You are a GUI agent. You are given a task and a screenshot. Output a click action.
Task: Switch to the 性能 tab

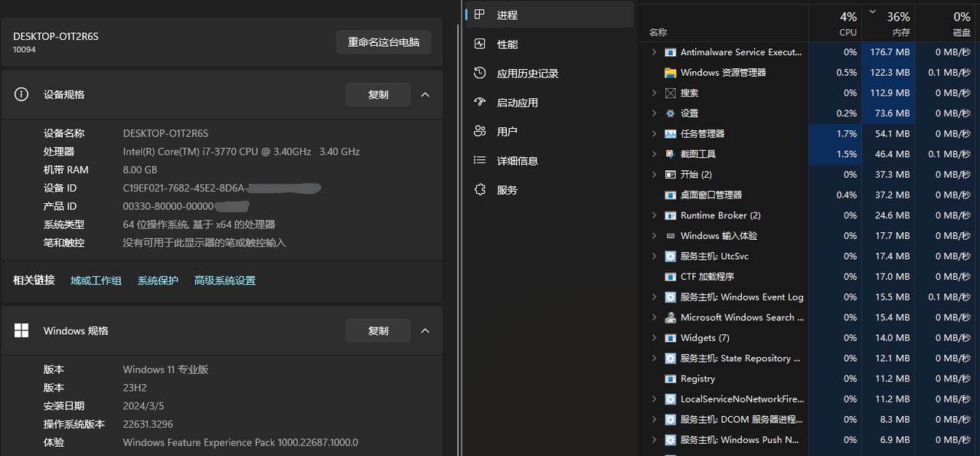coord(550,44)
